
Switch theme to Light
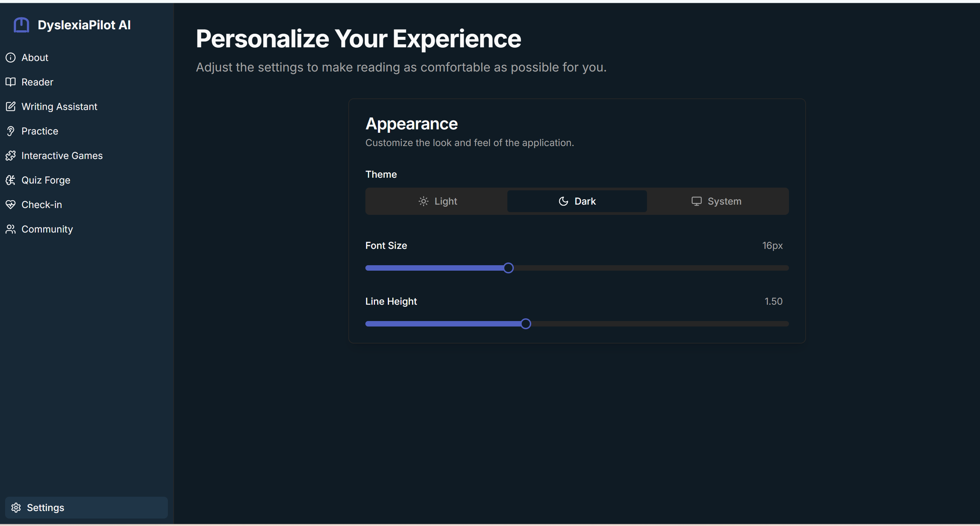click(x=438, y=201)
